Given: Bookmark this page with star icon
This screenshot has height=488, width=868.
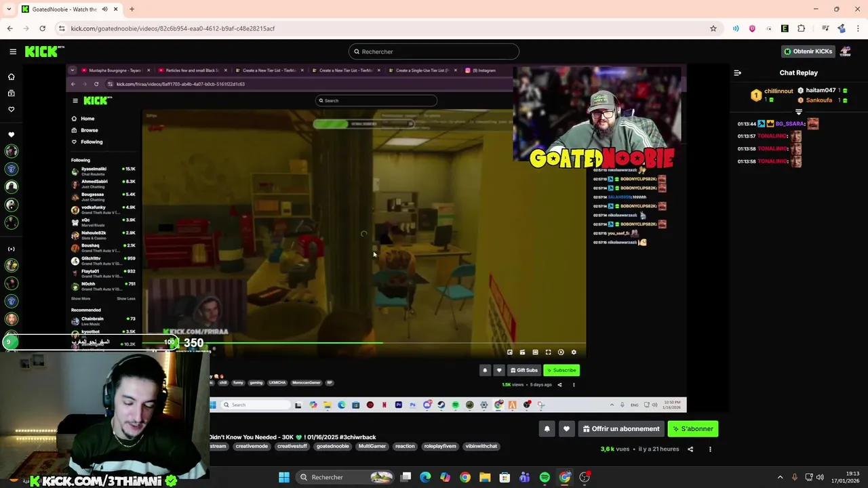Looking at the screenshot, I should click(x=713, y=28).
